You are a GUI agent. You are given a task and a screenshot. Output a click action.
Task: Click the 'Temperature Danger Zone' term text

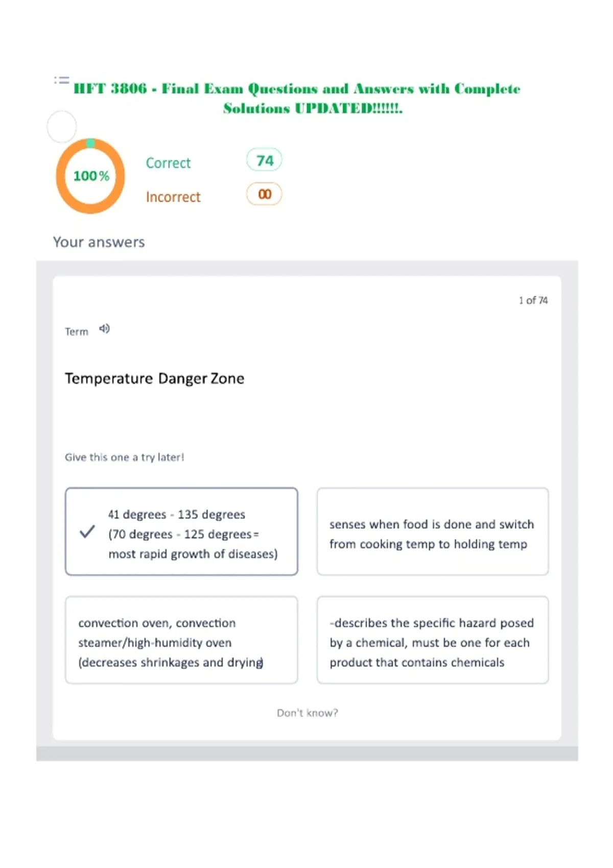coord(154,378)
